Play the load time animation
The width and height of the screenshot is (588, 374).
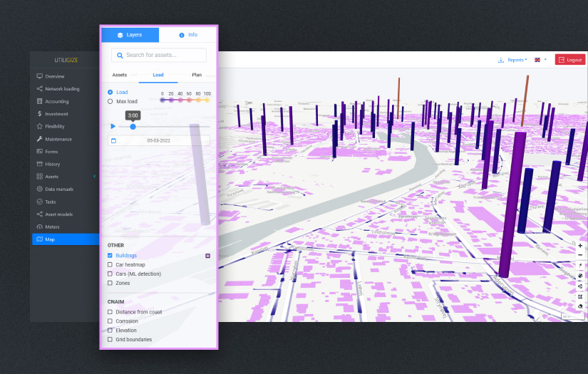click(113, 127)
